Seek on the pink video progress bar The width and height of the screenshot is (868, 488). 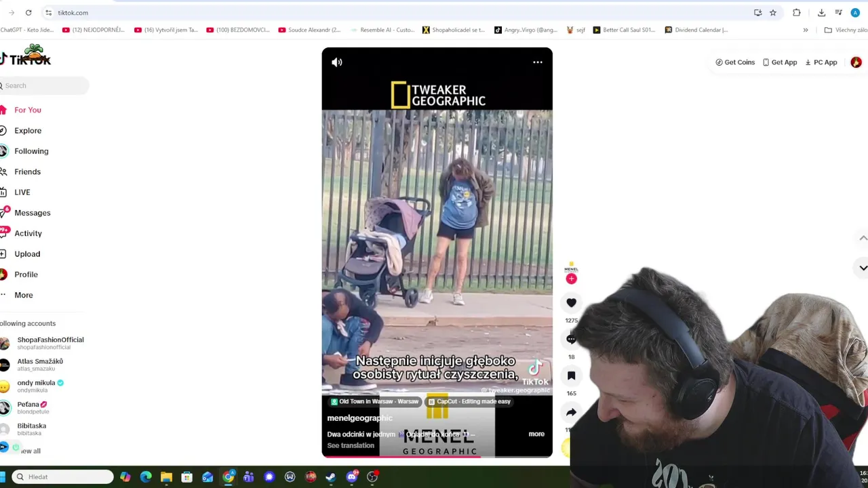(437, 457)
